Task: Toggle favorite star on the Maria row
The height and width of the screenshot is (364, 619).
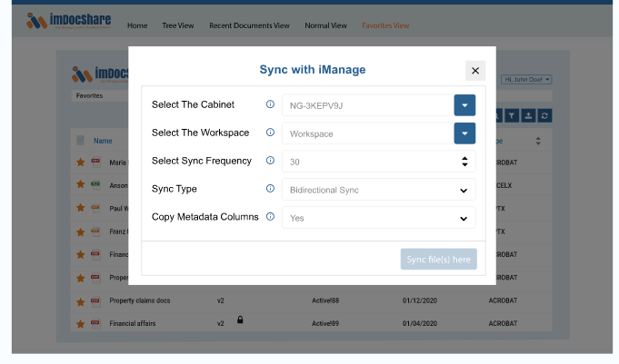Action: pos(80,162)
